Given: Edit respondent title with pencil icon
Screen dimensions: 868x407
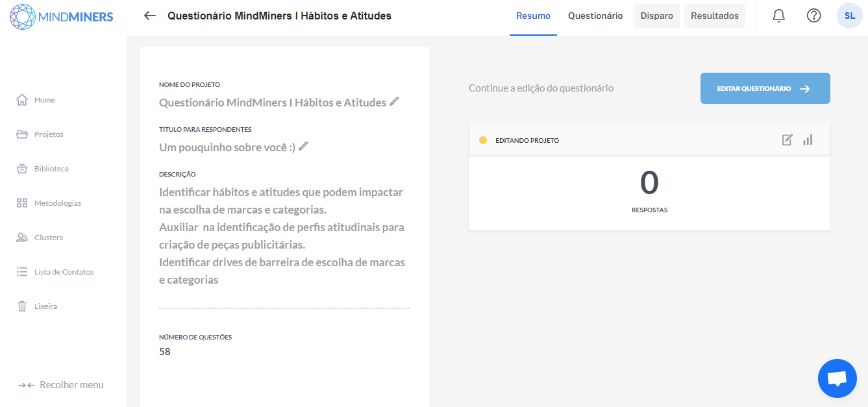Looking at the screenshot, I should click(x=303, y=146).
